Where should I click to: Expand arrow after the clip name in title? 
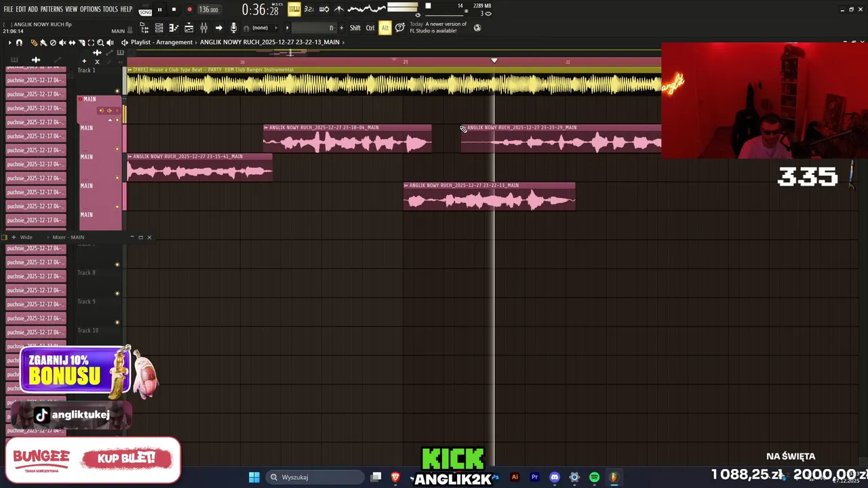[x=344, y=42]
